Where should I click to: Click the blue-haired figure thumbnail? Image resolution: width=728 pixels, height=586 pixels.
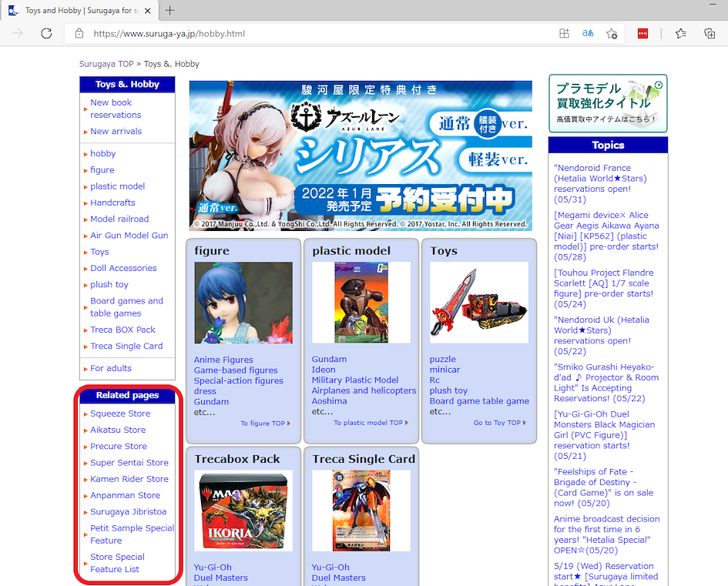coord(243,303)
